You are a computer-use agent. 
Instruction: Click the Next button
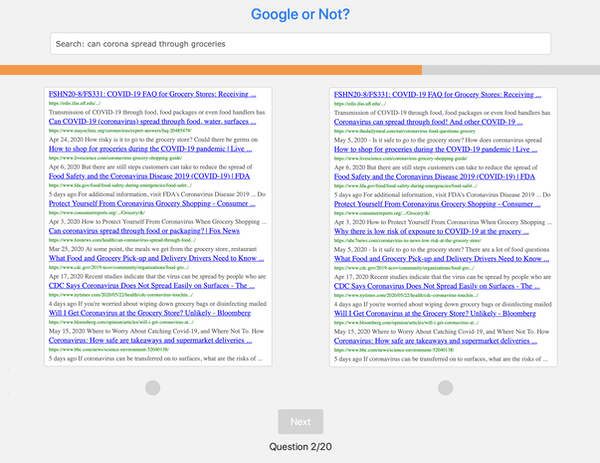click(x=300, y=422)
